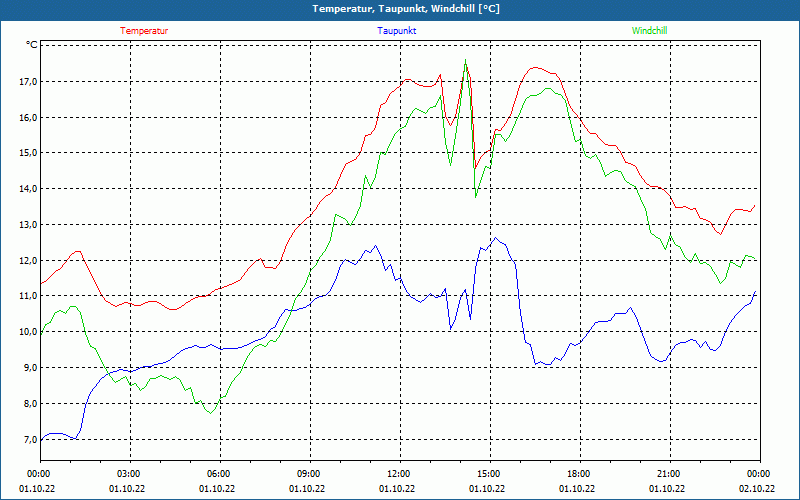Click the blue Taupunkt peak after 15:00
The width and height of the screenshot is (800, 500).
click(x=495, y=238)
